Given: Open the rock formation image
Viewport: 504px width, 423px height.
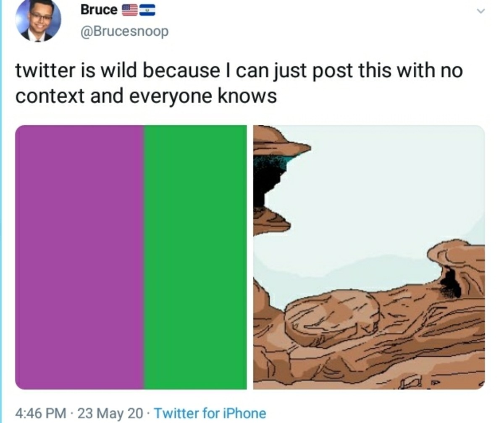Looking at the screenshot, I should coord(369,257).
